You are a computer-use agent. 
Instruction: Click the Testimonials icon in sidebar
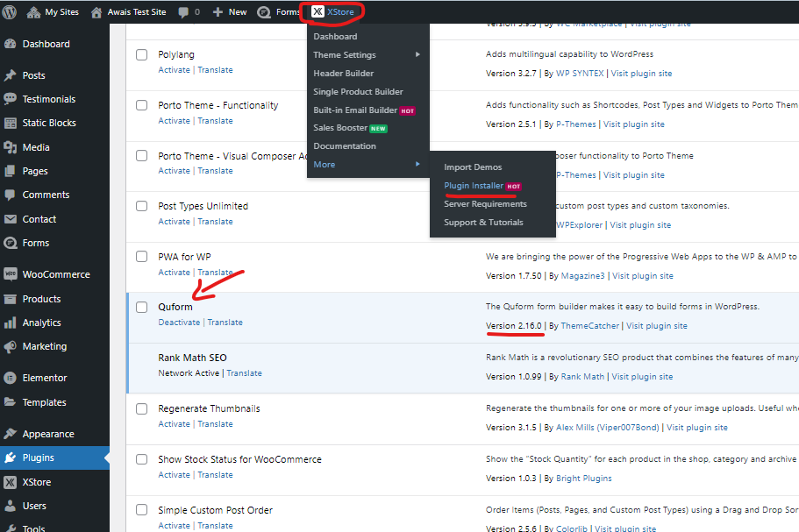point(11,99)
